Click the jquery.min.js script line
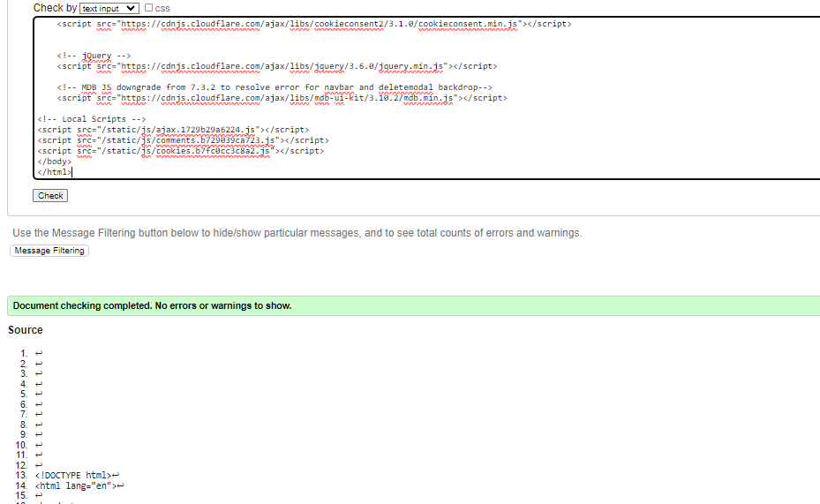 click(277, 66)
